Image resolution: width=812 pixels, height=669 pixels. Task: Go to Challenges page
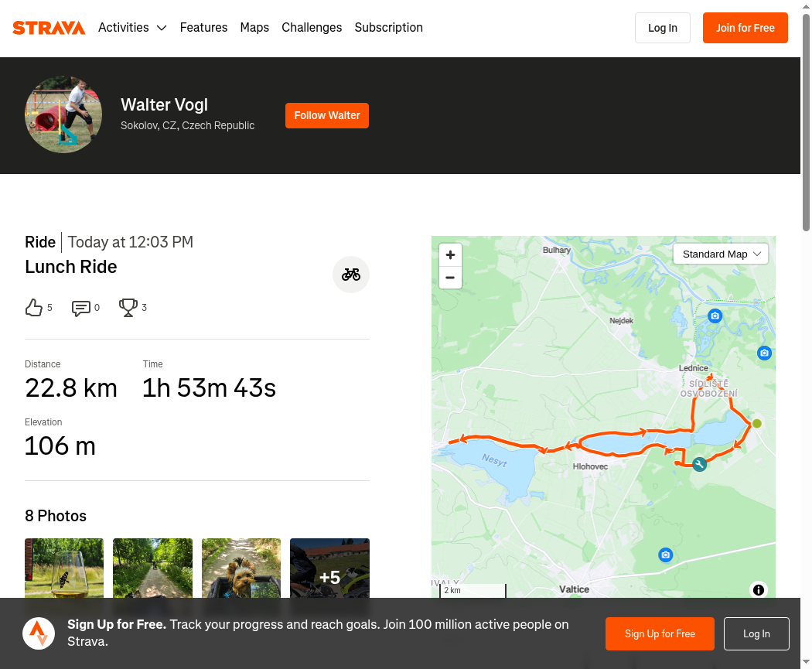click(x=312, y=27)
